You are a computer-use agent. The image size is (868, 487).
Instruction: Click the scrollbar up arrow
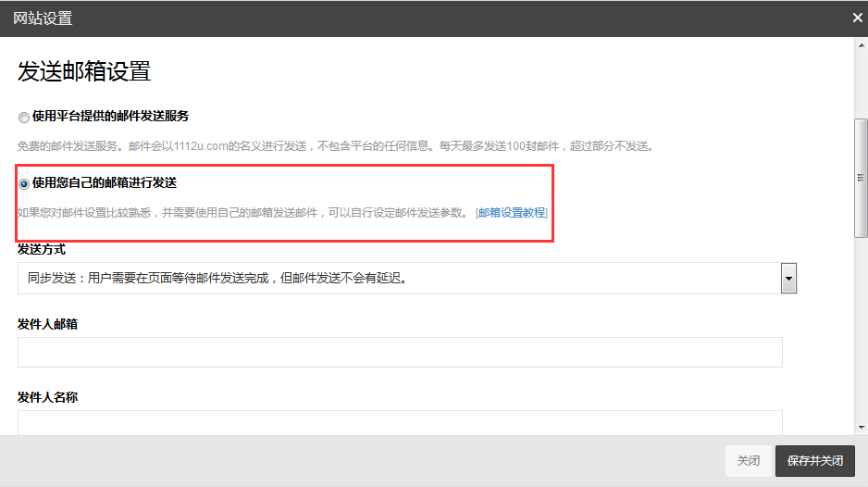pos(862,45)
